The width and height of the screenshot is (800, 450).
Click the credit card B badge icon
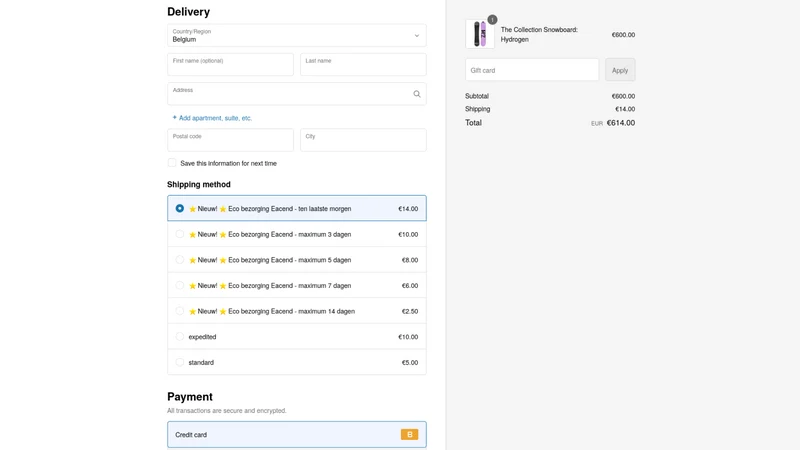click(409, 435)
